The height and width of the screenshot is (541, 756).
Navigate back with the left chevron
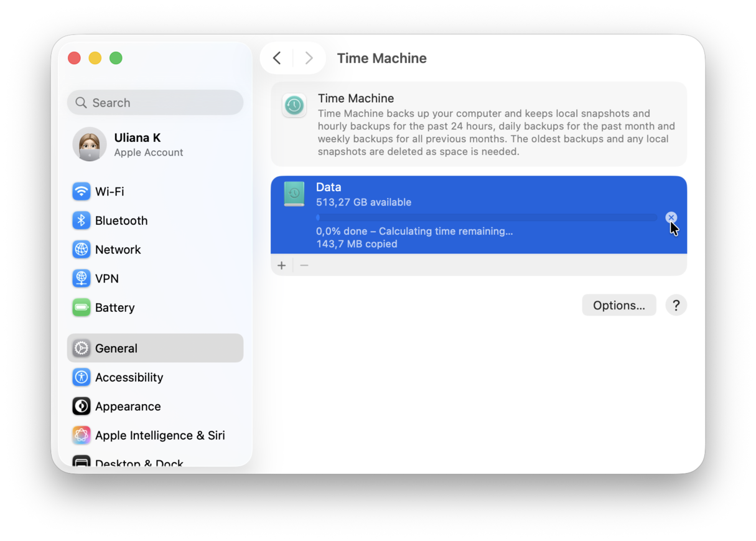276,57
